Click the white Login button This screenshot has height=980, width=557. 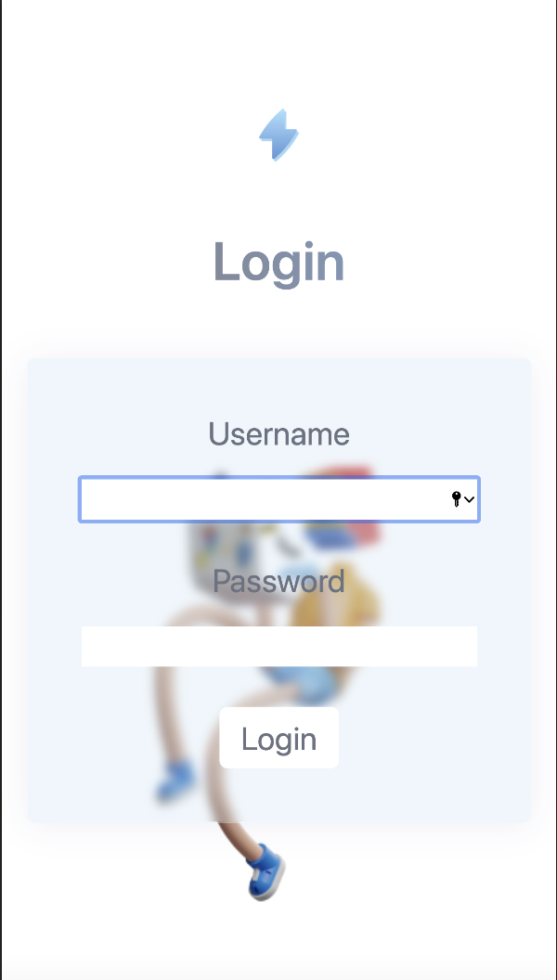(278, 738)
